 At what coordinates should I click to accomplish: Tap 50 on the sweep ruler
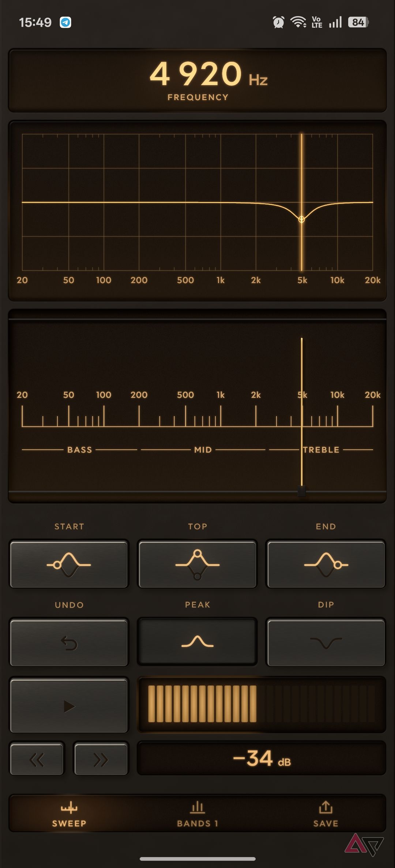tap(68, 395)
